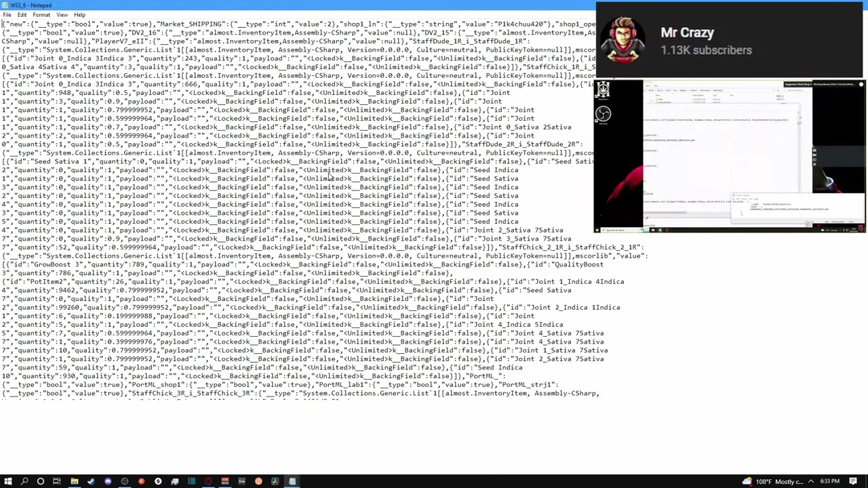Click the "Market_SHIPPING" key text
The image size is (868, 488).
point(191,24)
